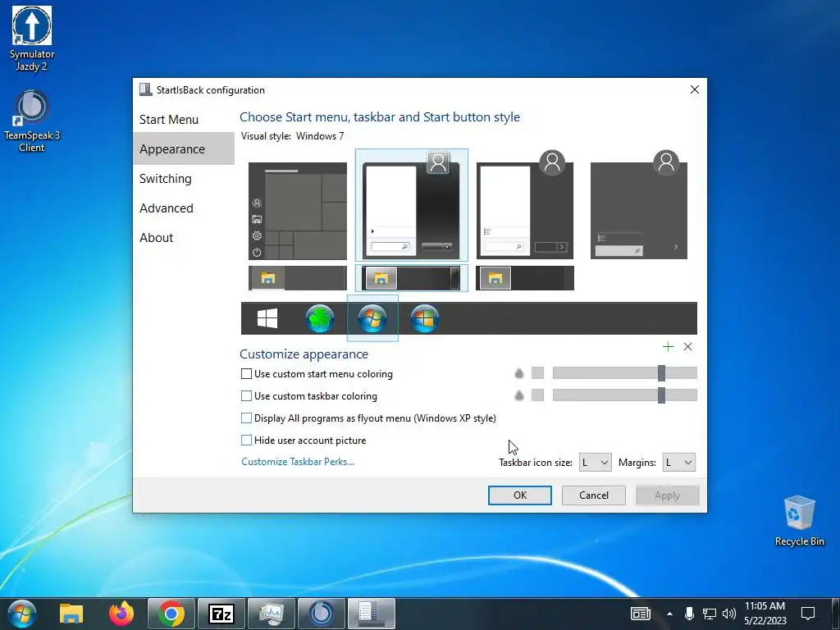Add a custom start button image with plus icon
Viewport: 840px width, 630px height.
click(668, 347)
